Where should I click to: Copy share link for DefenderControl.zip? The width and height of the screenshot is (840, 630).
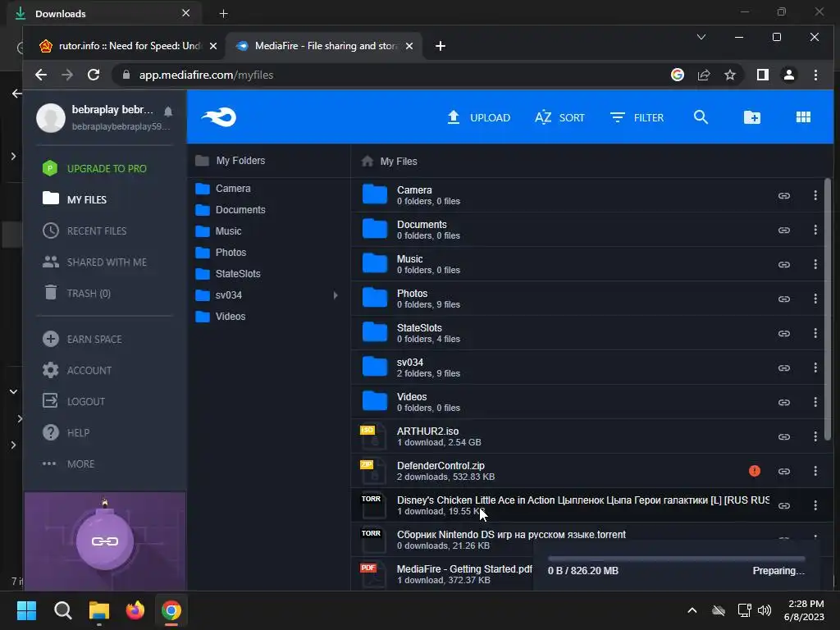coord(783,472)
